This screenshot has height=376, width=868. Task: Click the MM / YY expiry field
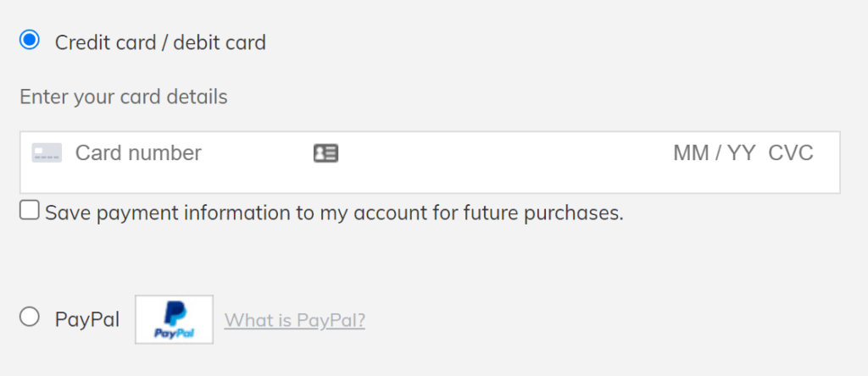click(x=714, y=153)
